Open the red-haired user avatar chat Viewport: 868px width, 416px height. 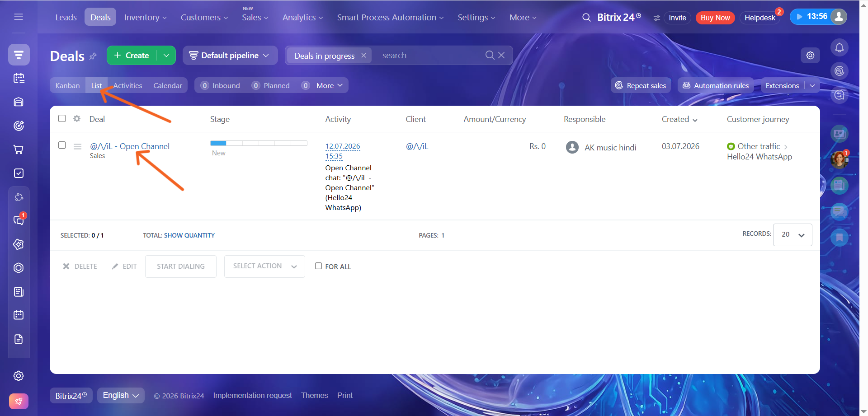point(840,159)
